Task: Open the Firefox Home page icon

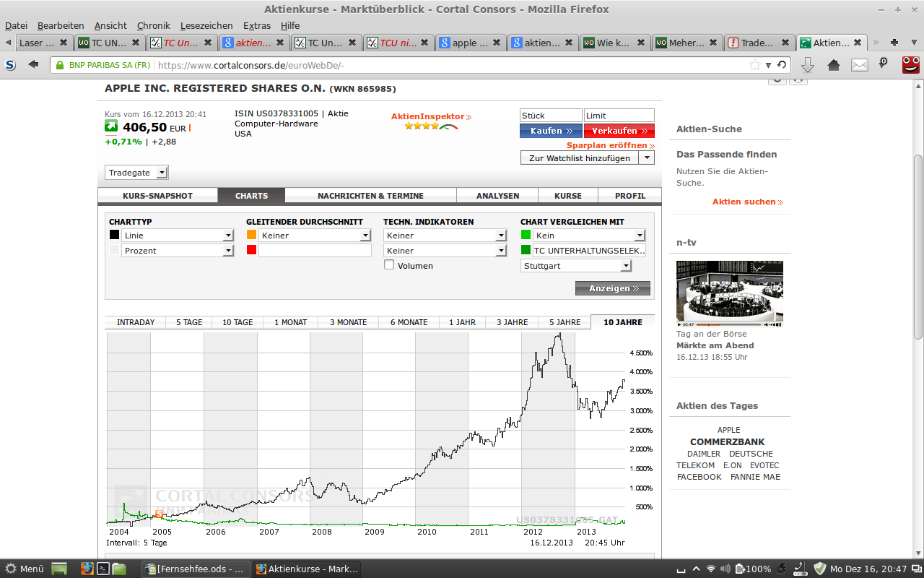Action: coord(834,64)
